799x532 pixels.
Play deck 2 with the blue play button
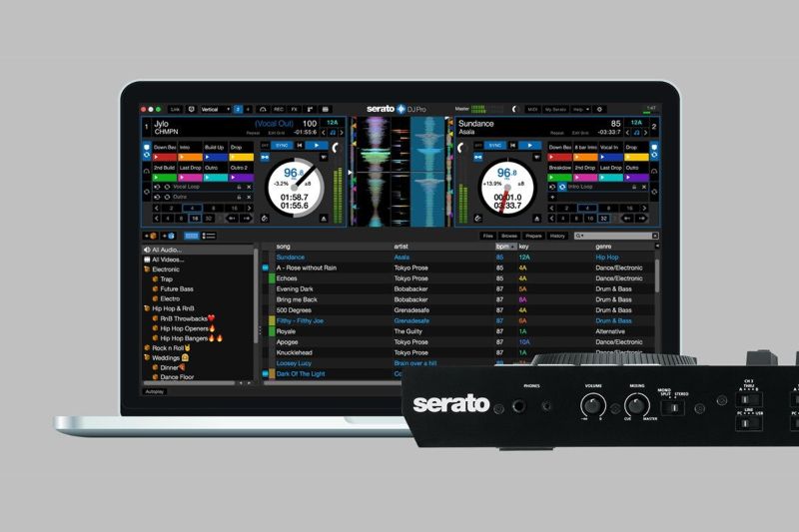tap(530, 145)
